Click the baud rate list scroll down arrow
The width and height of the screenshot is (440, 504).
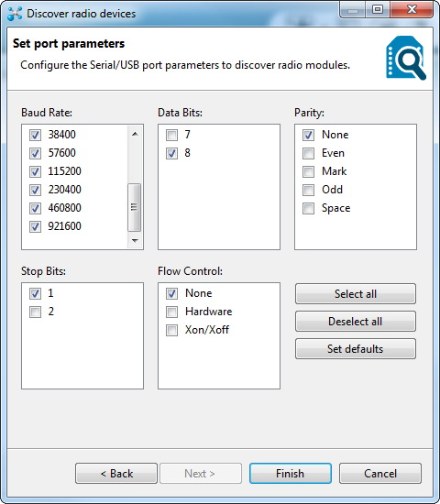click(x=135, y=240)
